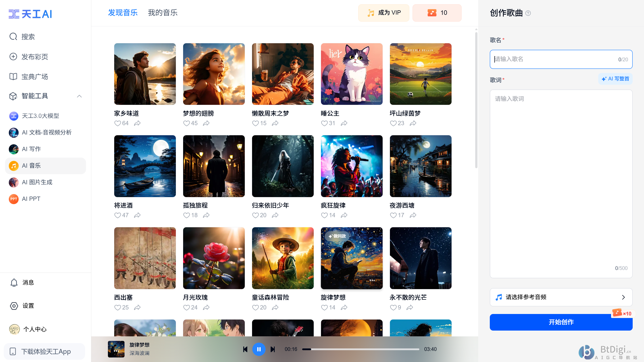Focus the 歌词 text area
This screenshot has height=362, width=644.
pyautogui.click(x=561, y=184)
